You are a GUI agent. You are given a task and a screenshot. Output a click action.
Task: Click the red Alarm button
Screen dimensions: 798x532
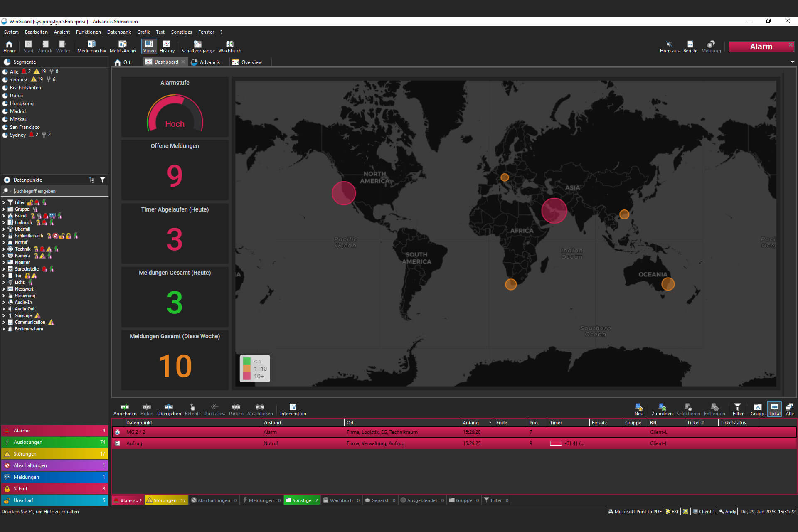[x=761, y=47]
